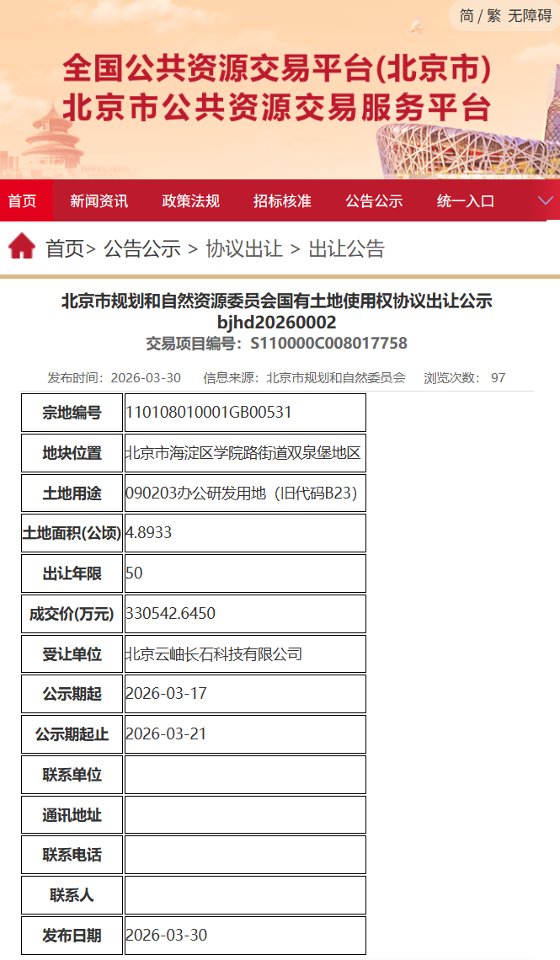Image resolution: width=560 pixels, height=960 pixels.
Task: Select start date 2026-03-17
Action: tap(167, 694)
